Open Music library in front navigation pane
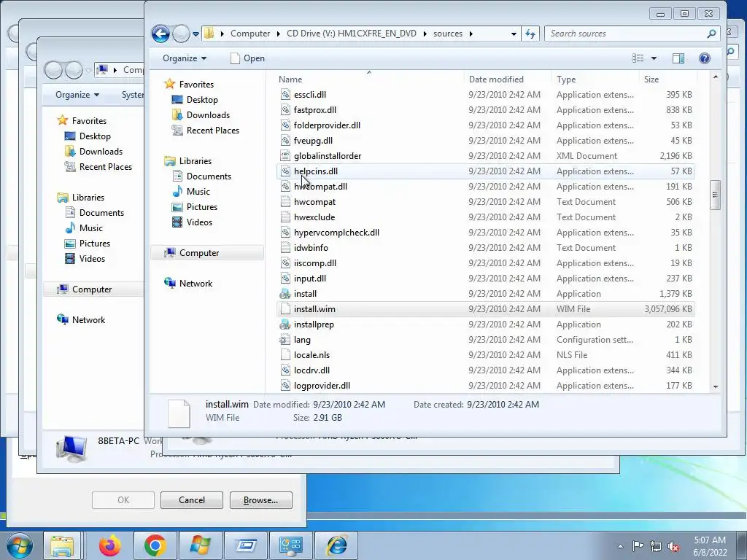Screen dimensions: 747x560 pyautogui.click(x=198, y=192)
